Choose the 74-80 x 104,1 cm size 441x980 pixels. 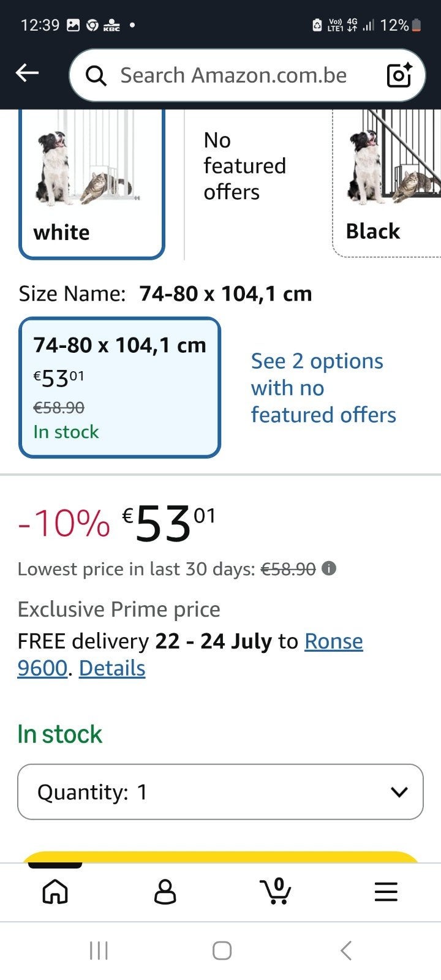pyautogui.click(x=119, y=388)
